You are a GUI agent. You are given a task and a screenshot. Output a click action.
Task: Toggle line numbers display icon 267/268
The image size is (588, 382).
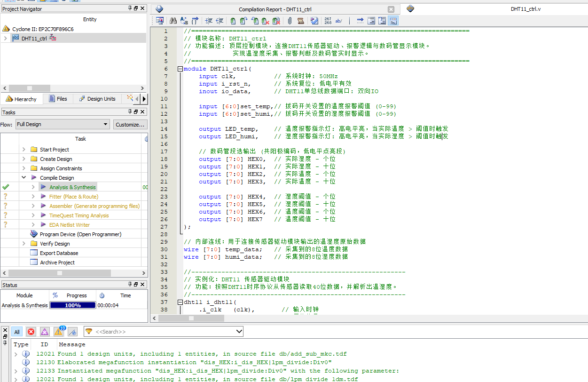click(x=328, y=21)
